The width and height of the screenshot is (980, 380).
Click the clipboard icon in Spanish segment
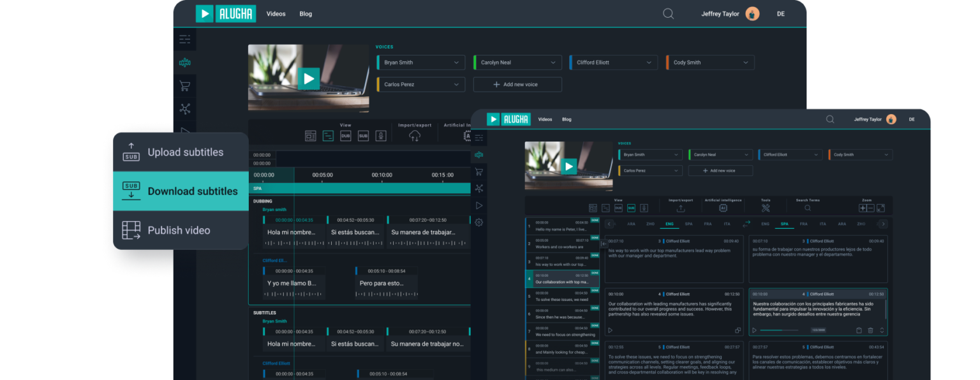859,330
